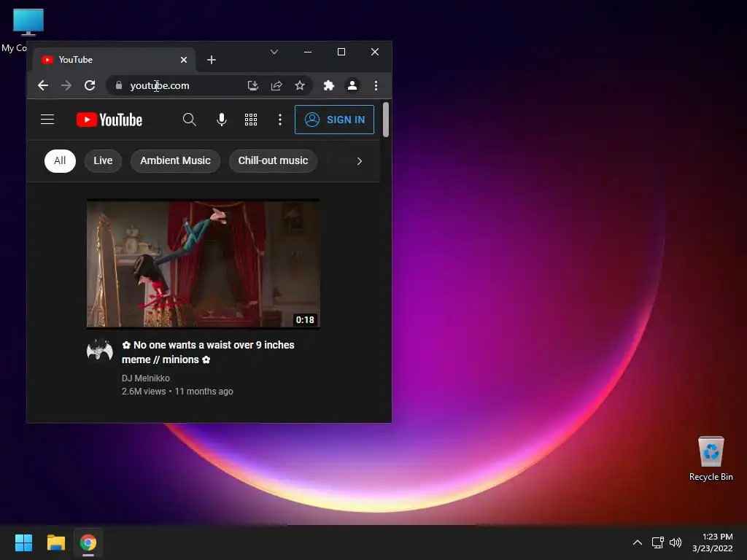The height and width of the screenshot is (560, 747).
Task: Click the YouTube page scrollbar
Action: tap(385, 120)
